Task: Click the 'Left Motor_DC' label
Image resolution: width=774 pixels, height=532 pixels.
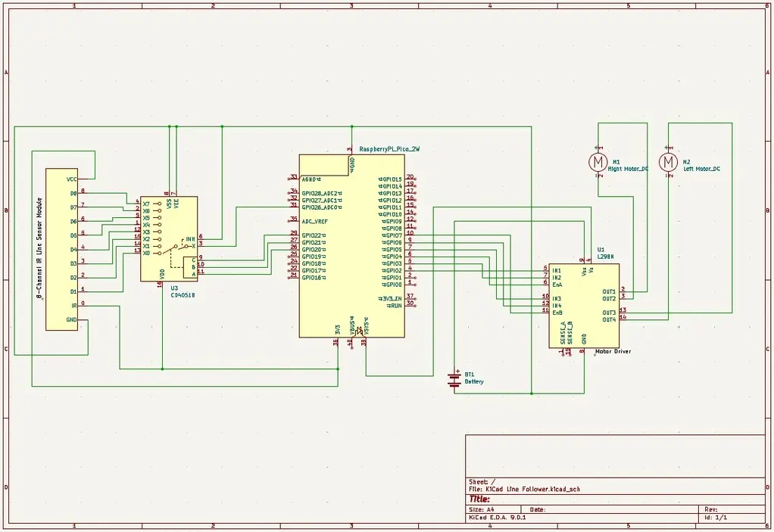Action: [701, 169]
